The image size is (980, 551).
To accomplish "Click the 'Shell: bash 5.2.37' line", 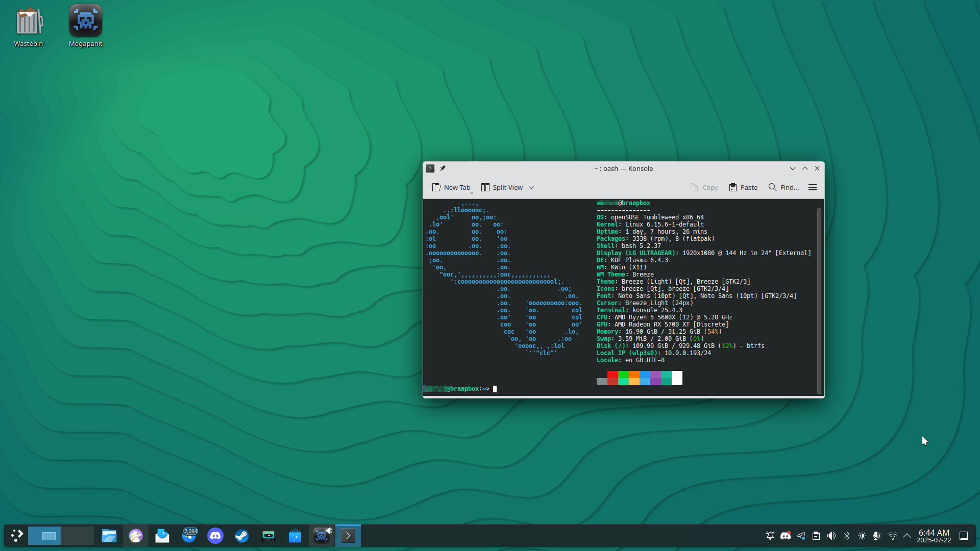I will pyautogui.click(x=629, y=246).
